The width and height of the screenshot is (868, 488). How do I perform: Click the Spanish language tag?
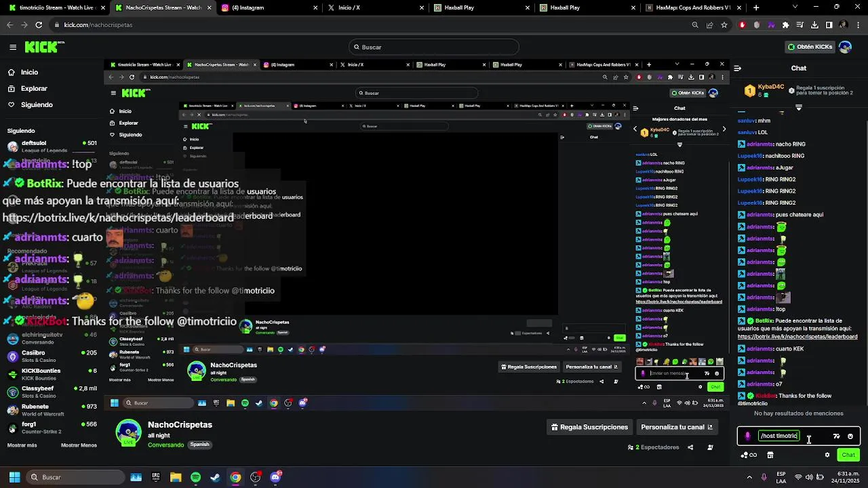(199, 445)
